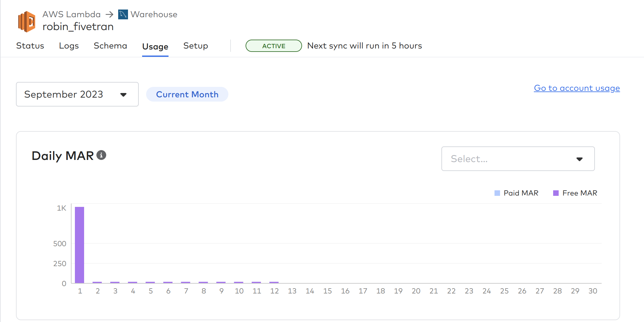The image size is (644, 322).
Task: Click the 500 y-axis label
Action: tap(60, 244)
